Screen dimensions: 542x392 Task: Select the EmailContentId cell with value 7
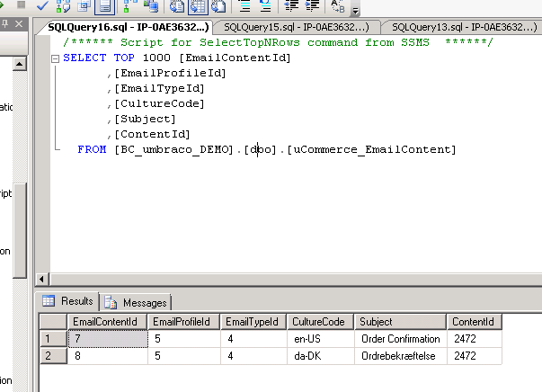[x=108, y=339]
